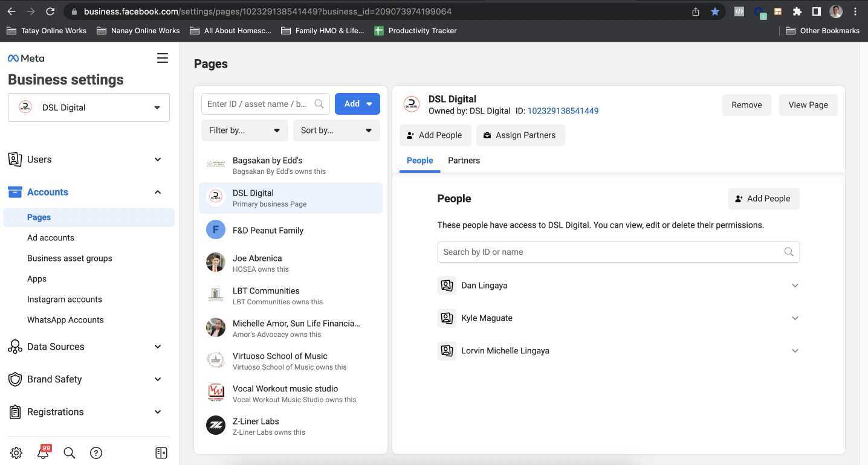This screenshot has height=465, width=868.
Task: Click the search magnifier in asset search field
Action: click(x=319, y=103)
